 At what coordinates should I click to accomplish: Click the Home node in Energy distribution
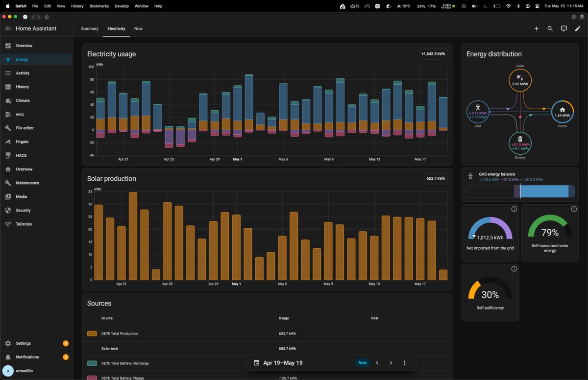click(x=563, y=112)
